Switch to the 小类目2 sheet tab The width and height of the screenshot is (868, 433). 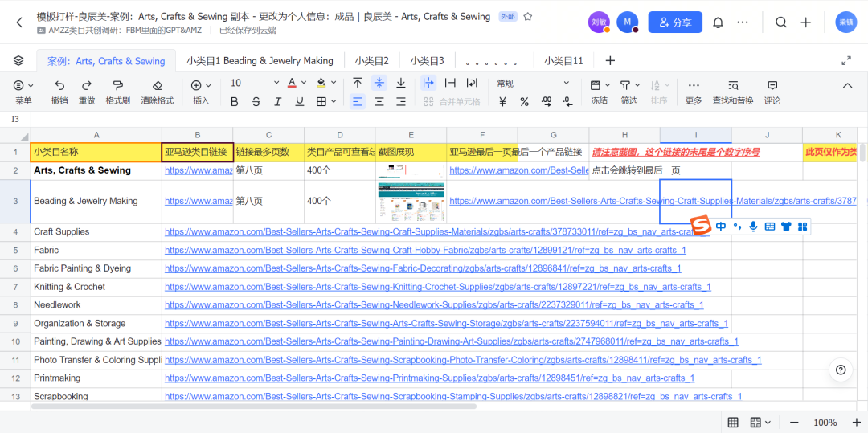[x=372, y=61]
